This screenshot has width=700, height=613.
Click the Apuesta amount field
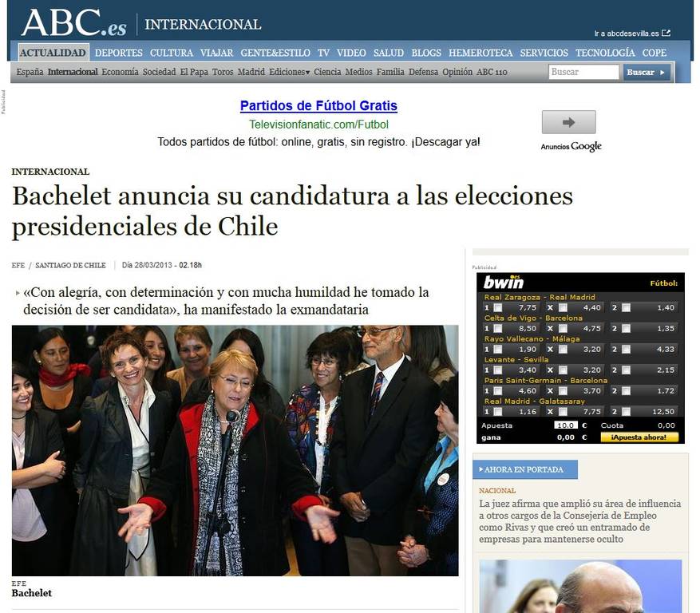(x=566, y=425)
